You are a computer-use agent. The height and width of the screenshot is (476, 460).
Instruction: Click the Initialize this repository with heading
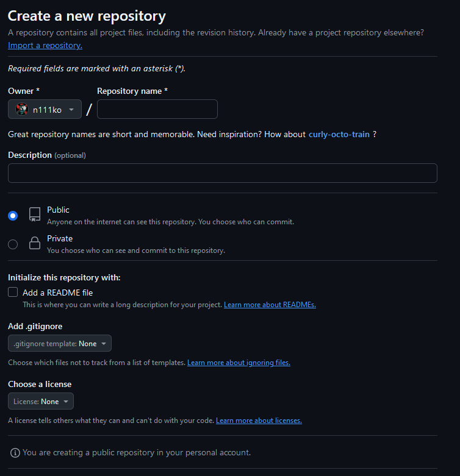64,278
